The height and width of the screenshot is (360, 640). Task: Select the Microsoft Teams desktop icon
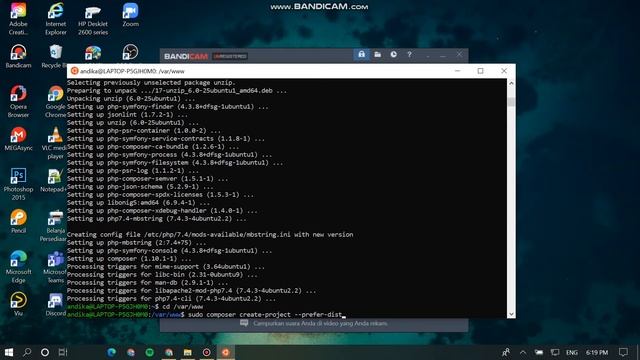pyautogui.click(x=55, y=267)
